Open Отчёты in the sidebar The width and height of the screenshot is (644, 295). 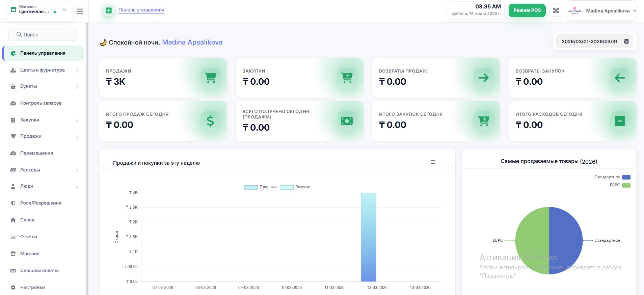pyautogui.click(x=29, y=237)
